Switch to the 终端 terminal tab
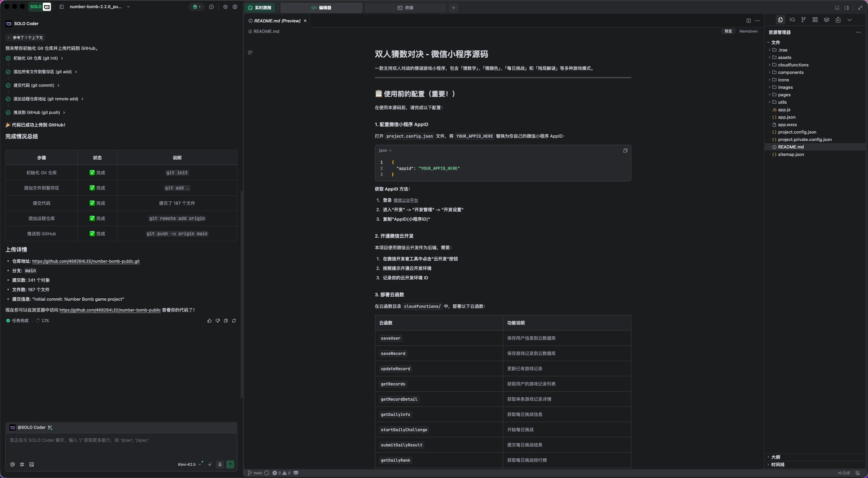This screenshot has height=478, width=868. coord(406,7)
